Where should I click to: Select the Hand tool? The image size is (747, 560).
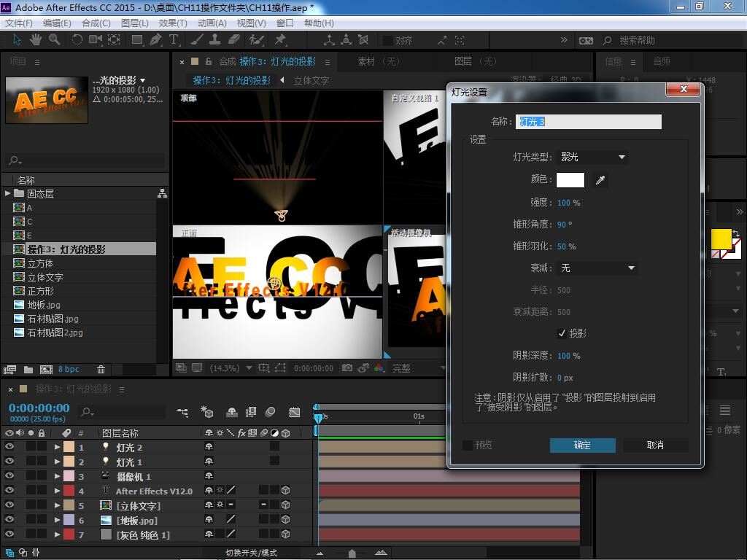pos(36,40)
